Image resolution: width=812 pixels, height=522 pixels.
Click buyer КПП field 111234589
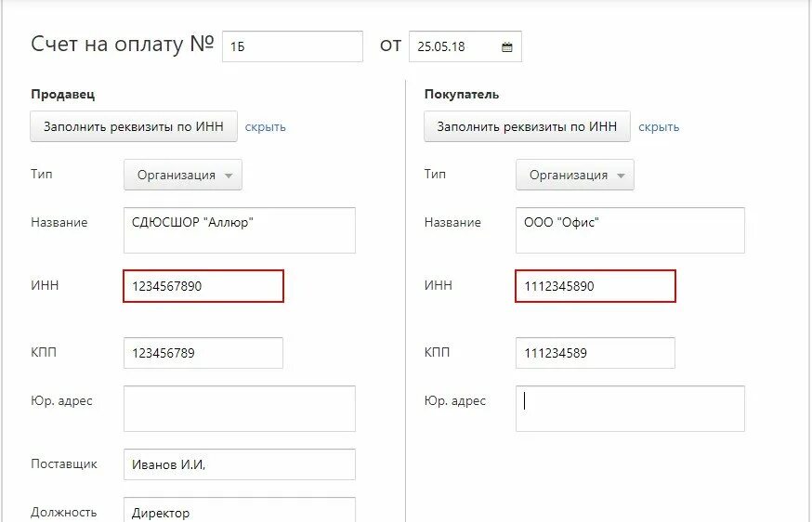click(596, 353)
